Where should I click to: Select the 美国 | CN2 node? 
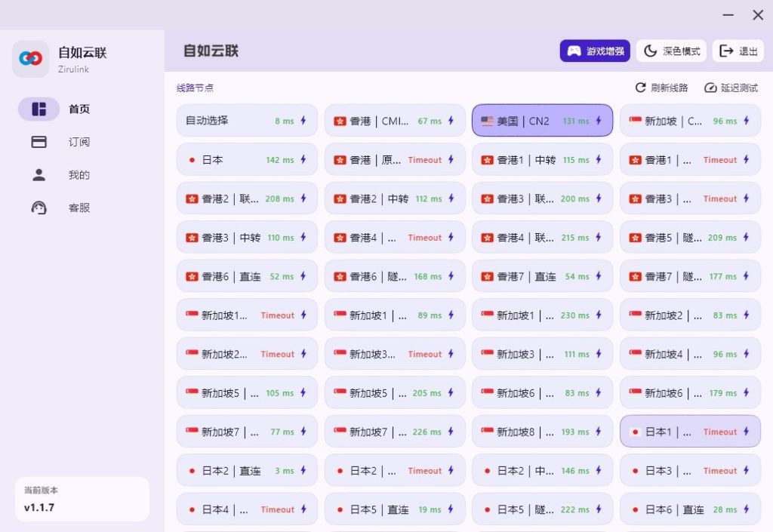(541, 120)
